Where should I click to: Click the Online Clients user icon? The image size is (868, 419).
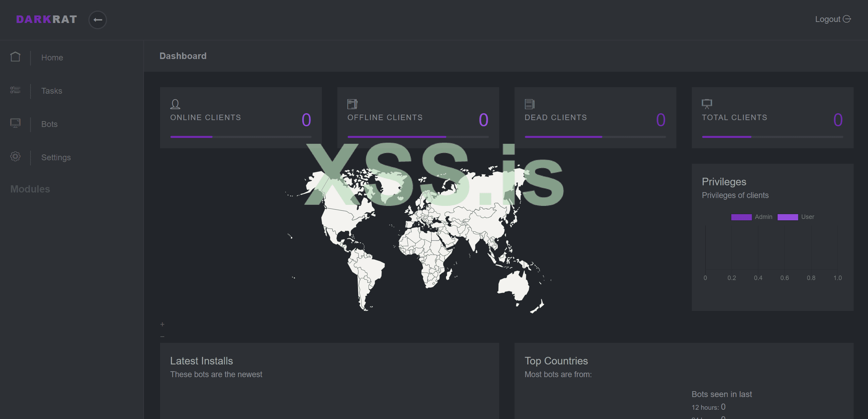(175, 104)
